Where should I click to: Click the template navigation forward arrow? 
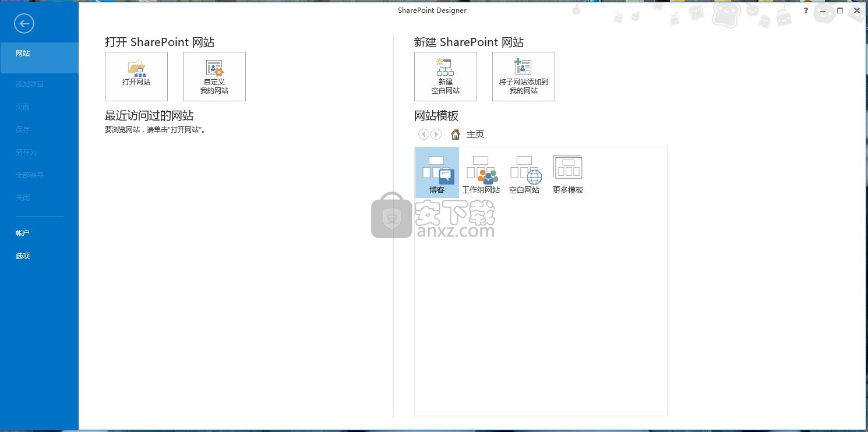click(x=436, y=134)
